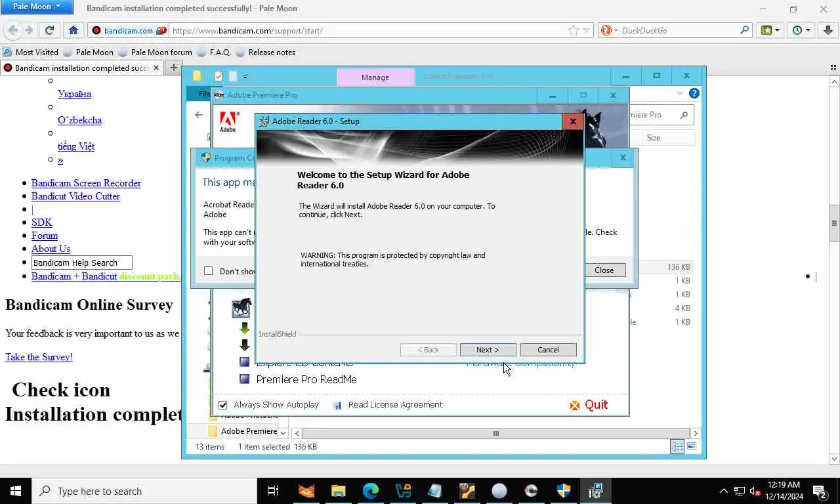The image size is (840, 504).
Task: Switch Explorer to large icons view
Action: tap(691, 447)
